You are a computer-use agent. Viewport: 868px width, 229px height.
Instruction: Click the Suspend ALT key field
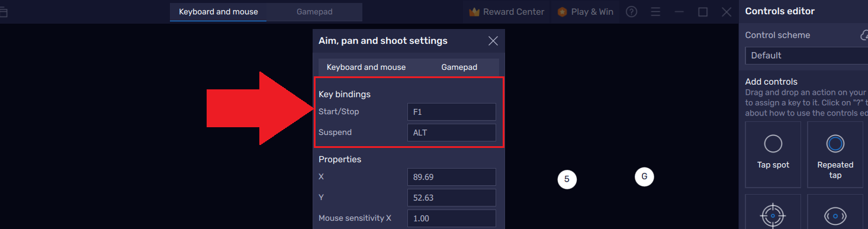click(452, 133)
